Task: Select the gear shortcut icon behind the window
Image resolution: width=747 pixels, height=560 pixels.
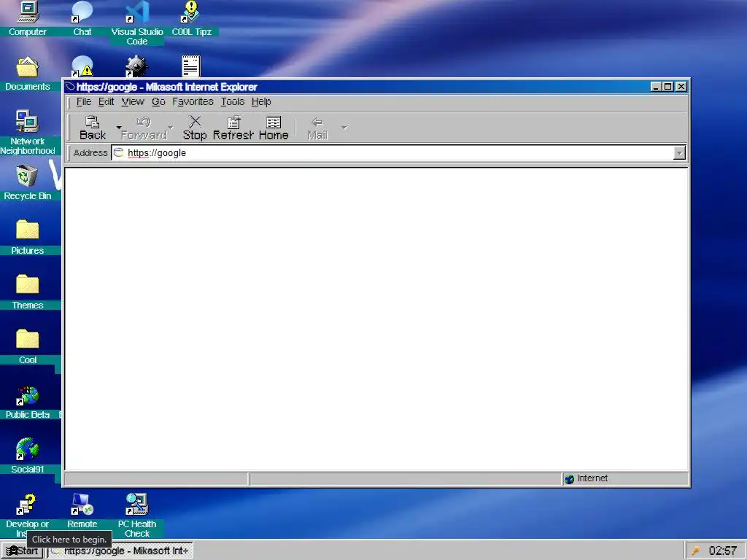Action: pos(136,66)
